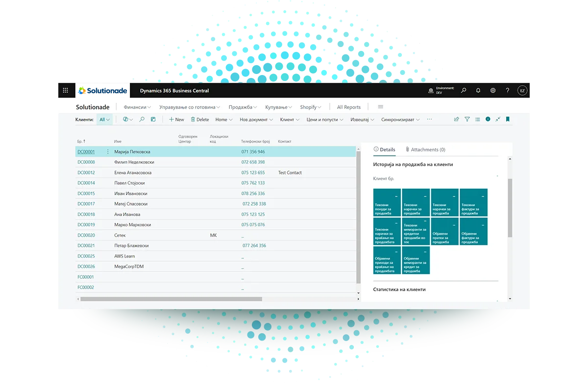Screen dimensions: 588x392
Task: Open customer DC00020 link
Action: (86, 235)
